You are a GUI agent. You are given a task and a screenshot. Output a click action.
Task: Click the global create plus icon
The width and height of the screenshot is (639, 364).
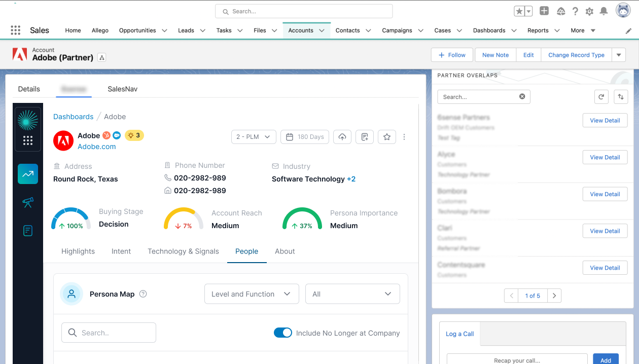point(544,11)
